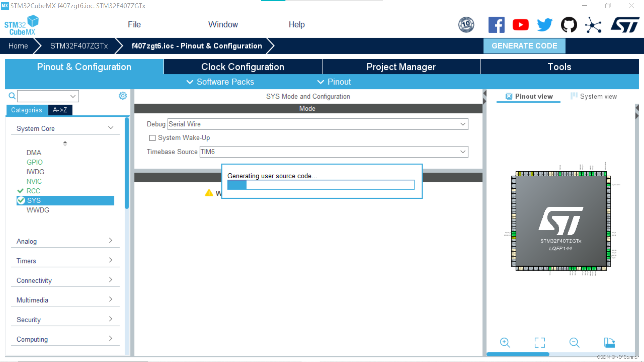The width and height of the screenshot is (644, 362).
Task: Switch to System view
Action: [593, 97]
